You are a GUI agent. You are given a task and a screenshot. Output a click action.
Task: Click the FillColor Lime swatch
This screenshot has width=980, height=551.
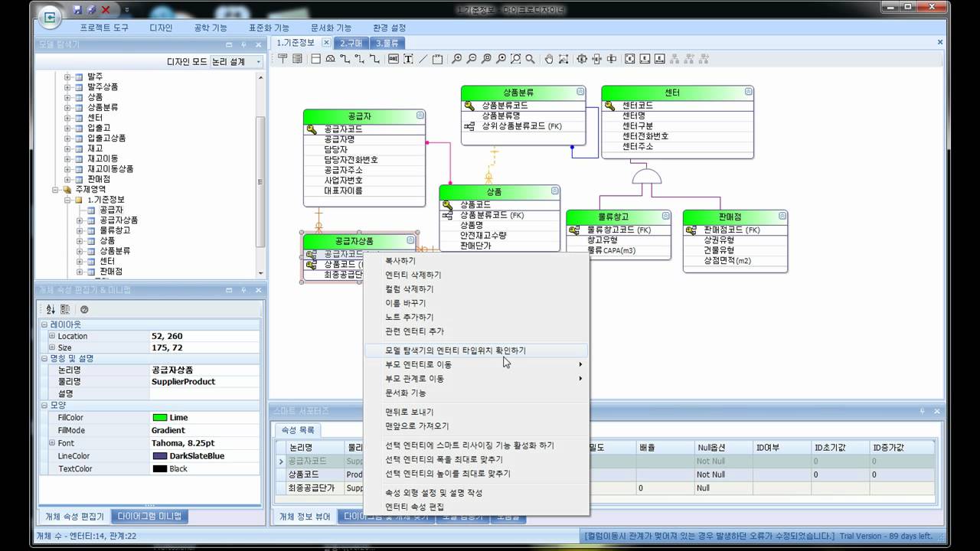pos(160,418)
